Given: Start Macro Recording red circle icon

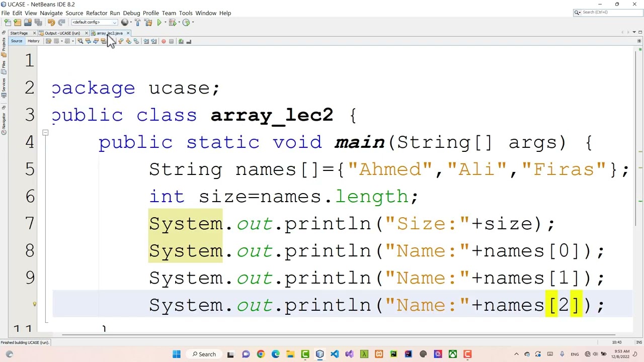Looking at the screenshot, I should (x=164, y=41).
